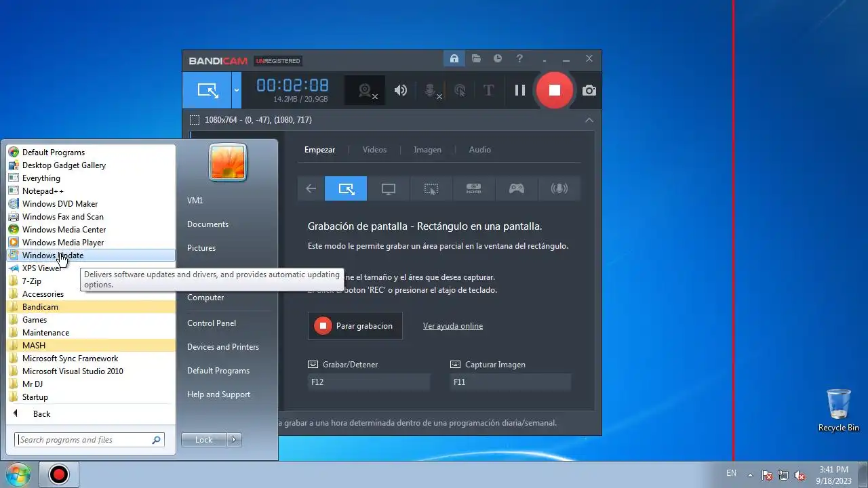The image size is (868, 488).
Task: Go Back in Start menu programs
Action: (x=91, y=414)
